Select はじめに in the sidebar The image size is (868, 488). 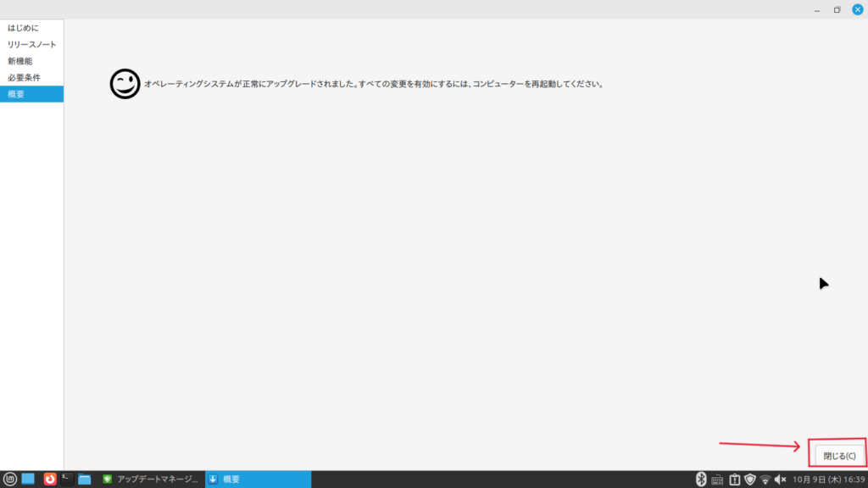pos(23,28)
